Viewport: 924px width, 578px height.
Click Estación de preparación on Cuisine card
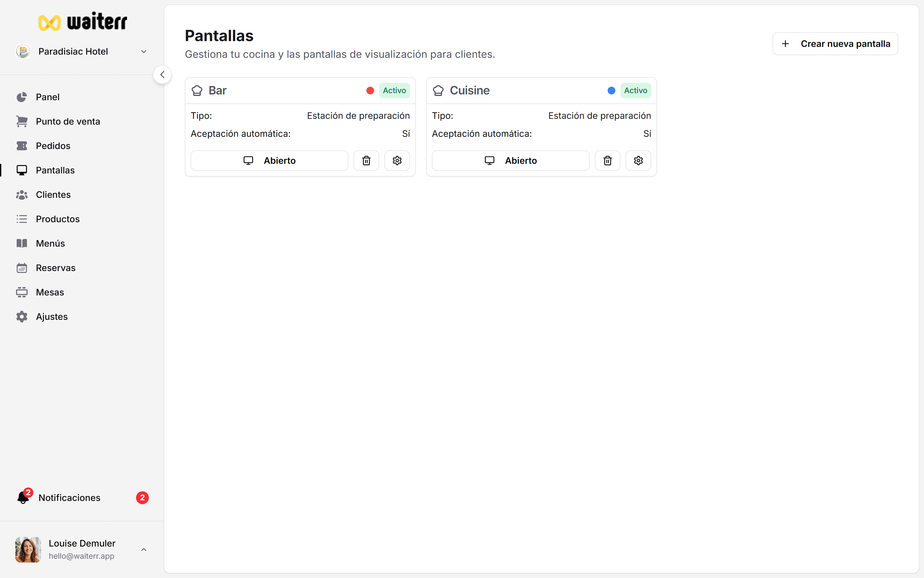599,116
